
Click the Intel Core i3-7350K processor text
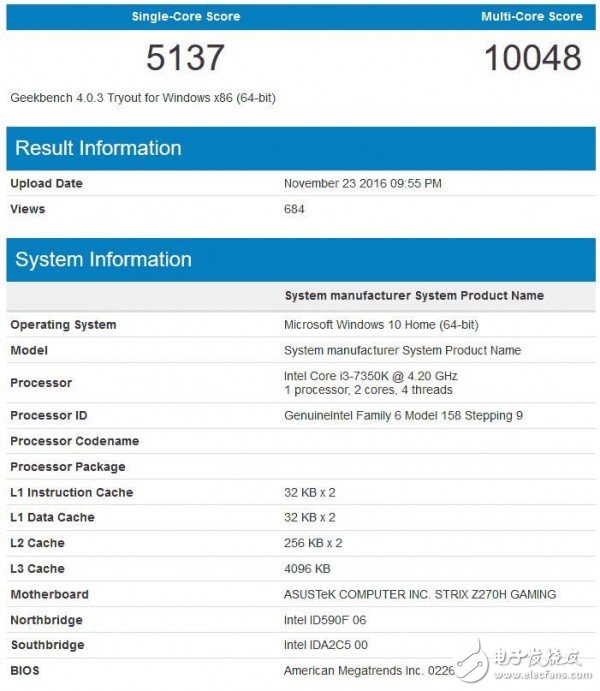point(369,376)
